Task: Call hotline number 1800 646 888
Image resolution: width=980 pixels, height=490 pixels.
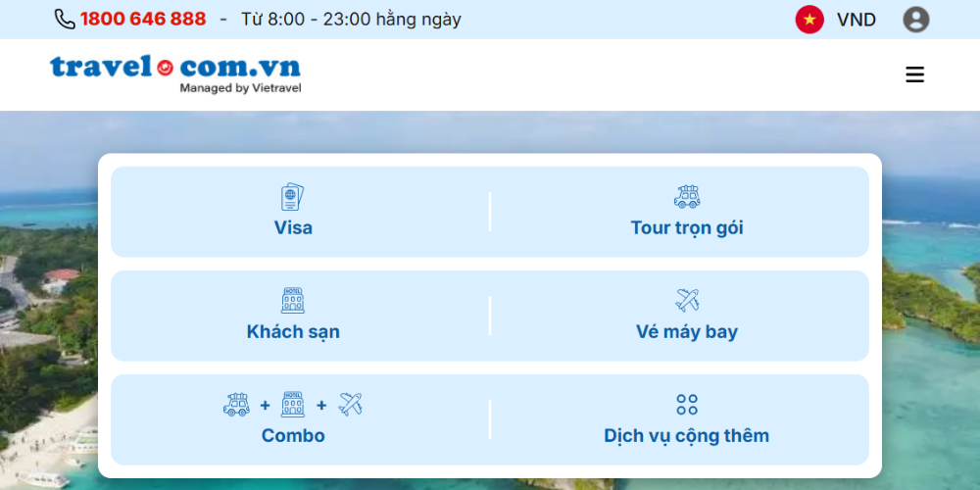Action: (x=143, y=20)
